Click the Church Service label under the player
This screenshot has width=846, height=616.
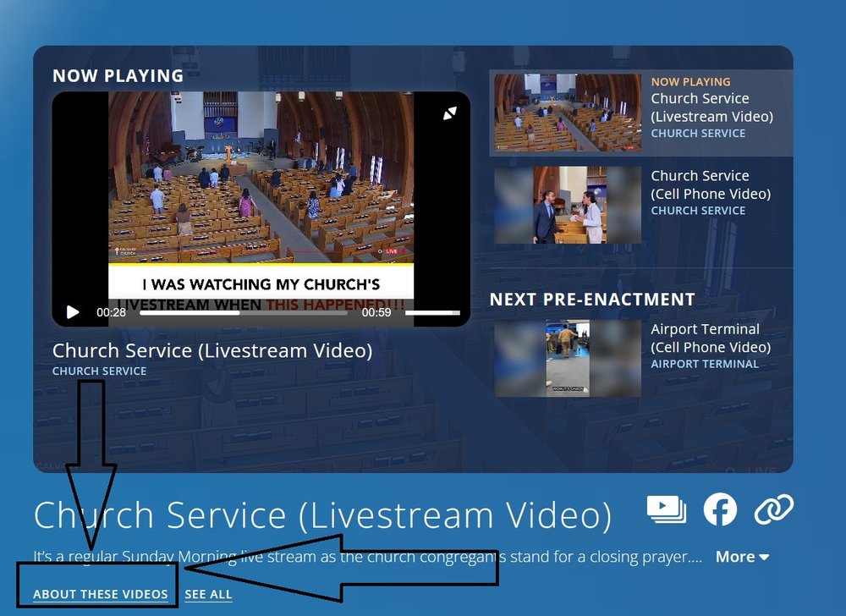click(x=99, y=371)
